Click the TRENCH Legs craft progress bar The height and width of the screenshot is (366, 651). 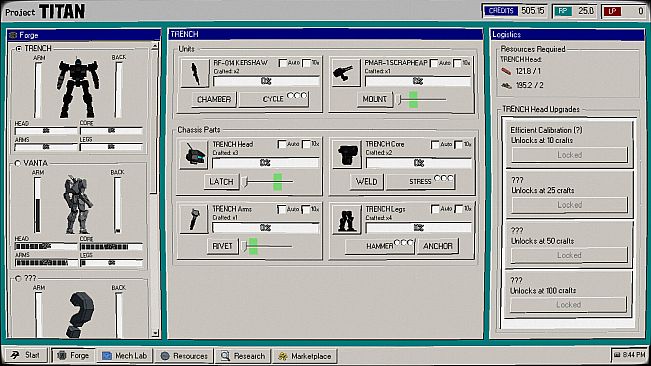(x=418, y=227)
